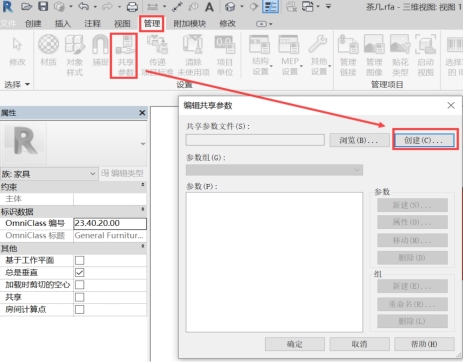Open Project Units settings

(x=225, y=55)
